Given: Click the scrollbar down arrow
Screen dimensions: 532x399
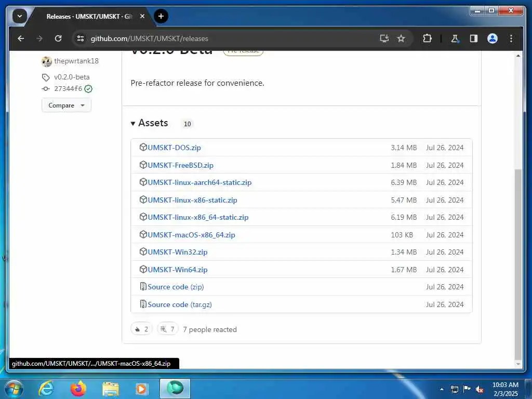Looking at the screenshot, I should (518, 364).
